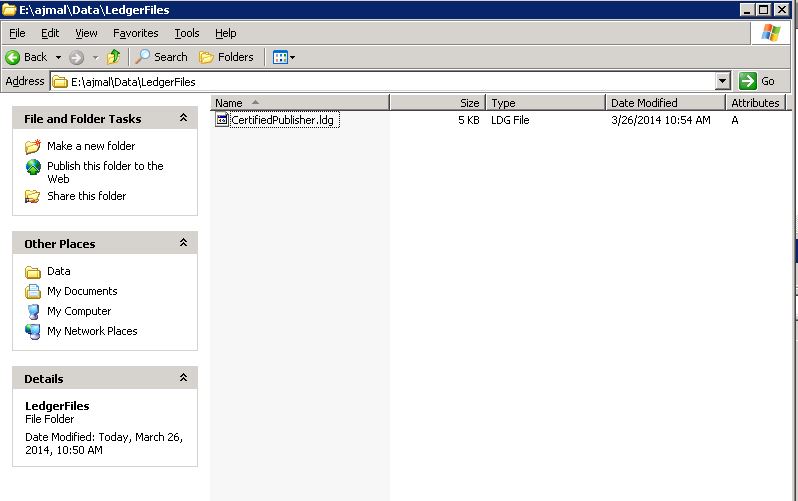798x501 pixels.
Task: Click the Share this folder icon
Action: [x=33, y=196]
